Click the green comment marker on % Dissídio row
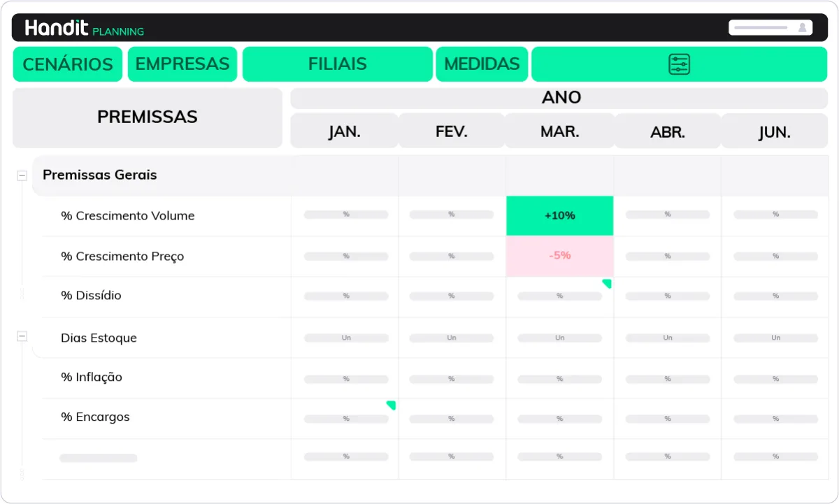 607,283
